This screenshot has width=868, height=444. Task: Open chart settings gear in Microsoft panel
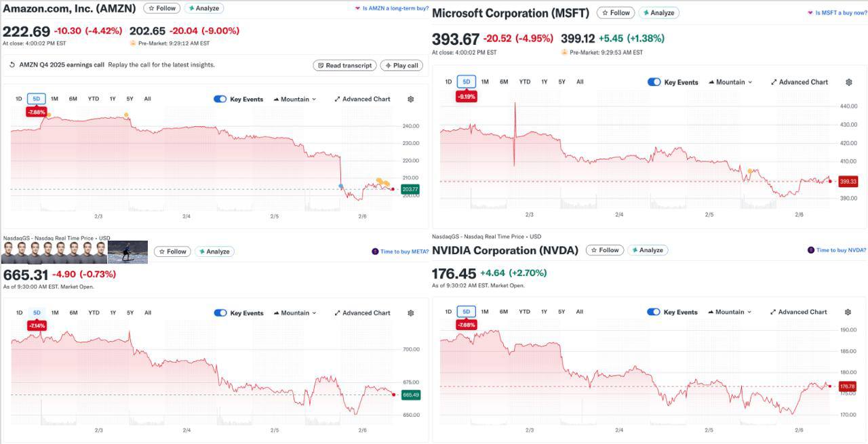848,82
